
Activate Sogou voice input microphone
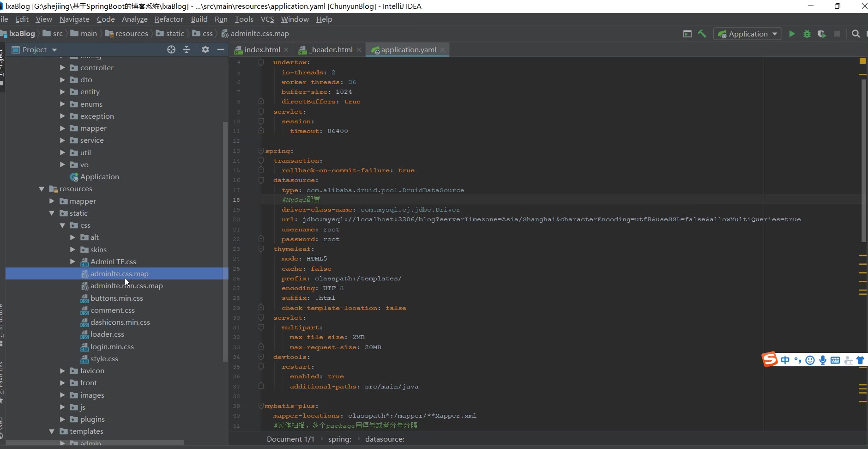click(x=822, y=360)
